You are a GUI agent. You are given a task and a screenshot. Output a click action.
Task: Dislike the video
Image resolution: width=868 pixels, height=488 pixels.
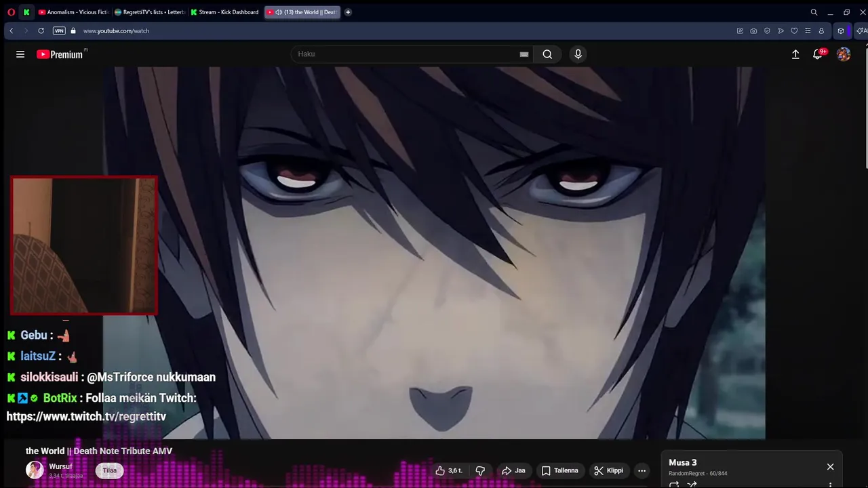coord(480,470)
